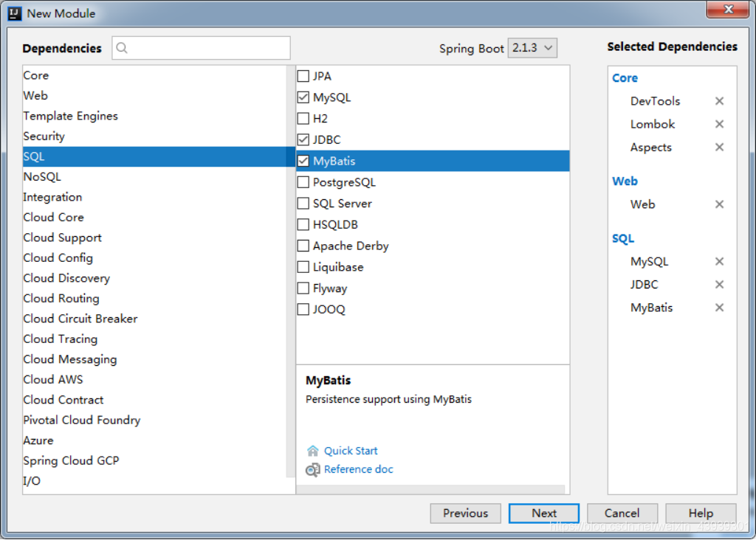Remove MySQL from the selected SQL list
756x540 pixels.
pos(719,261)
